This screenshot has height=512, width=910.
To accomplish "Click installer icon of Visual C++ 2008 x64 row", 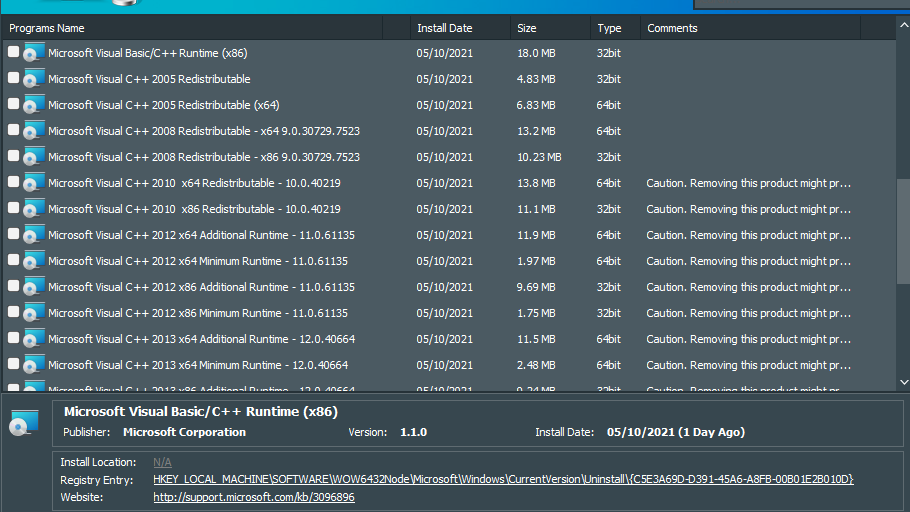I will pos(34,131).
